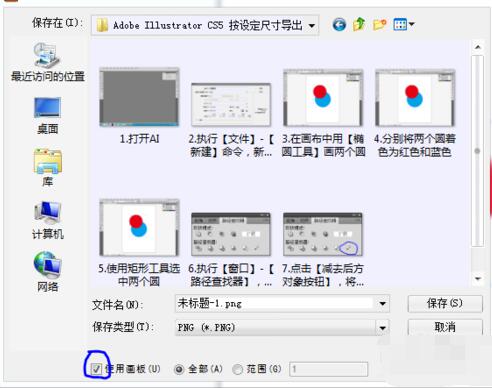The height and width of the screenshot is (388, 492).
Task: Select the 7.点击减去后方对象按钮 thumbnail
Action: [323, 234]
